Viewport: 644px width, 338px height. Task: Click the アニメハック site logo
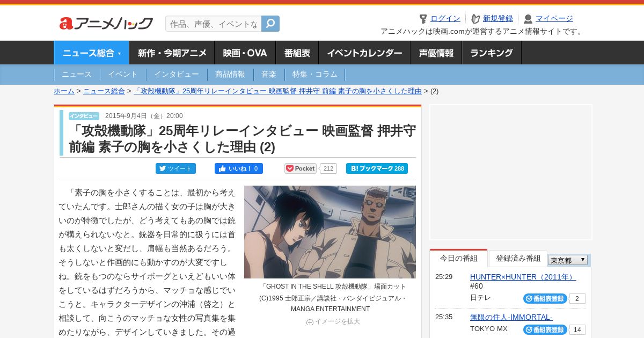coord(106,23)
